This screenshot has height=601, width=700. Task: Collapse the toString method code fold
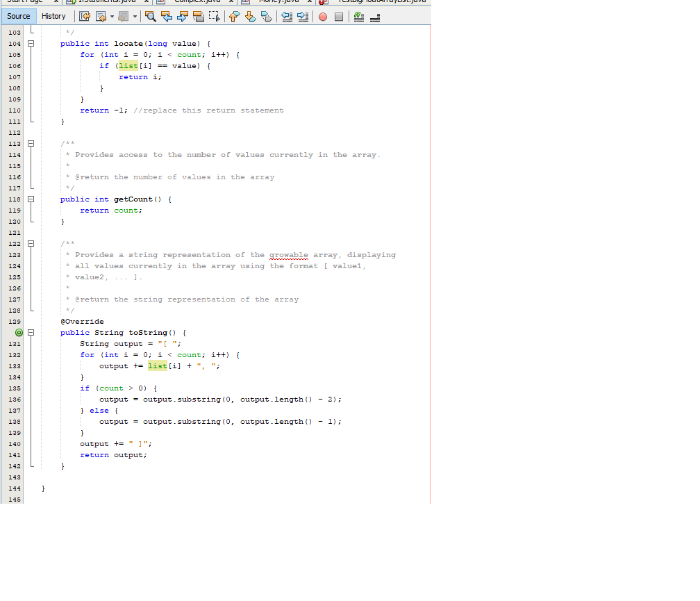tap(30, 332)
